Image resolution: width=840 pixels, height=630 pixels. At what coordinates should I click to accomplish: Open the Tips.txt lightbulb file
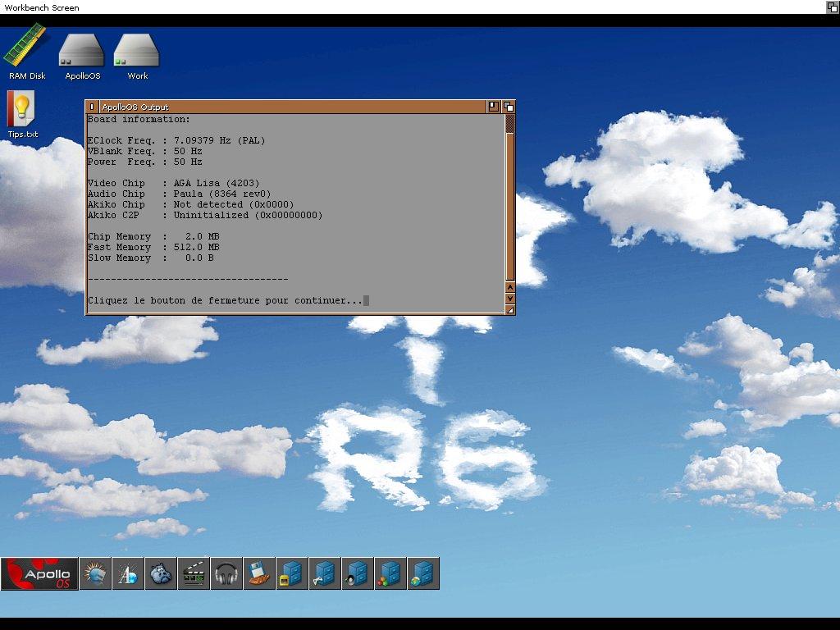[x=22, y=114]
